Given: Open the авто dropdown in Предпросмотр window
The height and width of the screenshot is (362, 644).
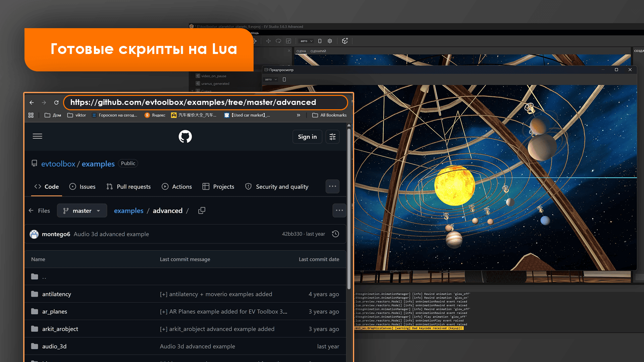Looking at the screenshot, I should pyautogui.click(x=271, y=79).
